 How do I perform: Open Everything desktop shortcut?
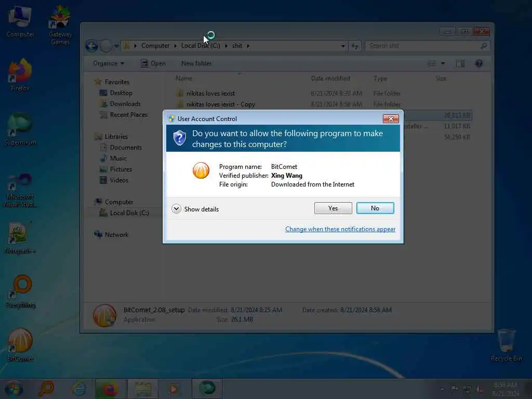(21, 291)
